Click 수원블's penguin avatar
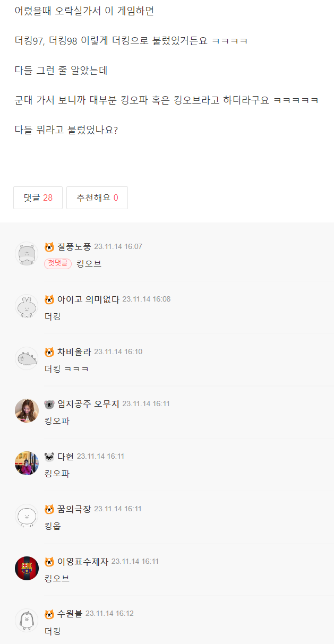334x644 pixels. point(27,620)
